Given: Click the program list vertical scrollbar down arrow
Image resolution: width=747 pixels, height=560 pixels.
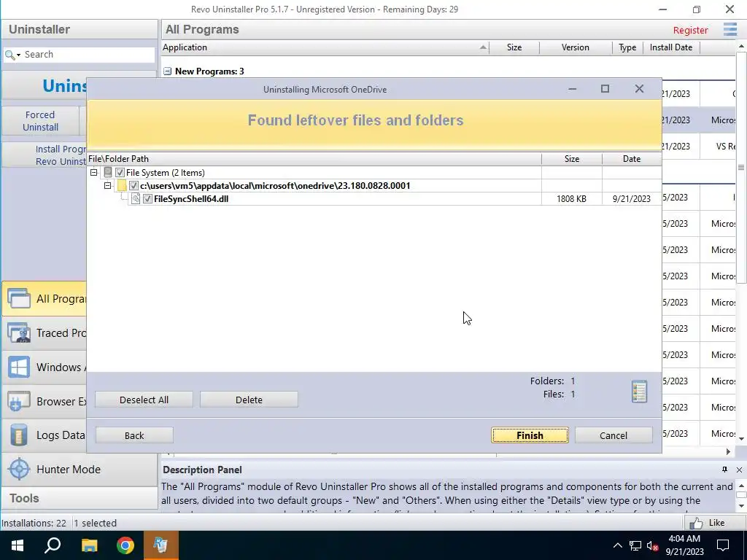Looking at the screenshot, I should tap(741, 438).
